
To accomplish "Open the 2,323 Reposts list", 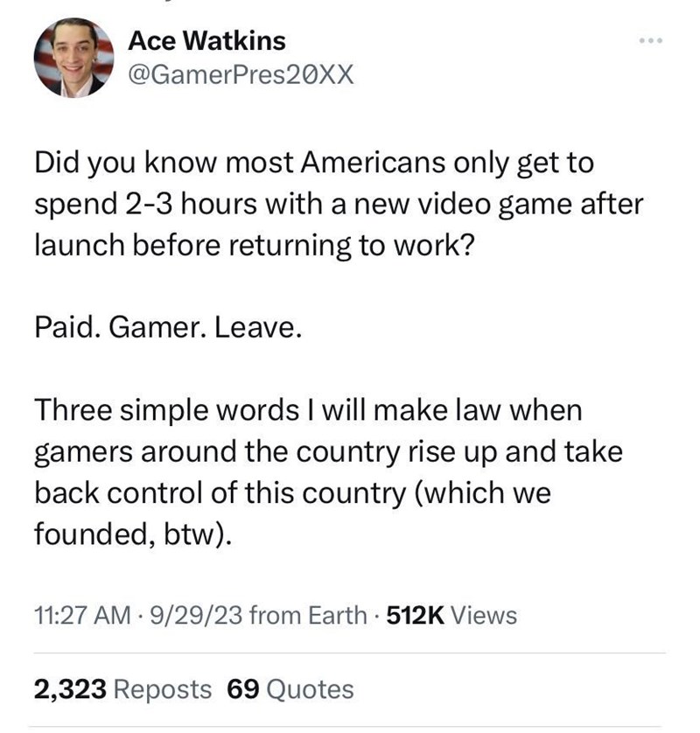I will (x=122, y=689).
